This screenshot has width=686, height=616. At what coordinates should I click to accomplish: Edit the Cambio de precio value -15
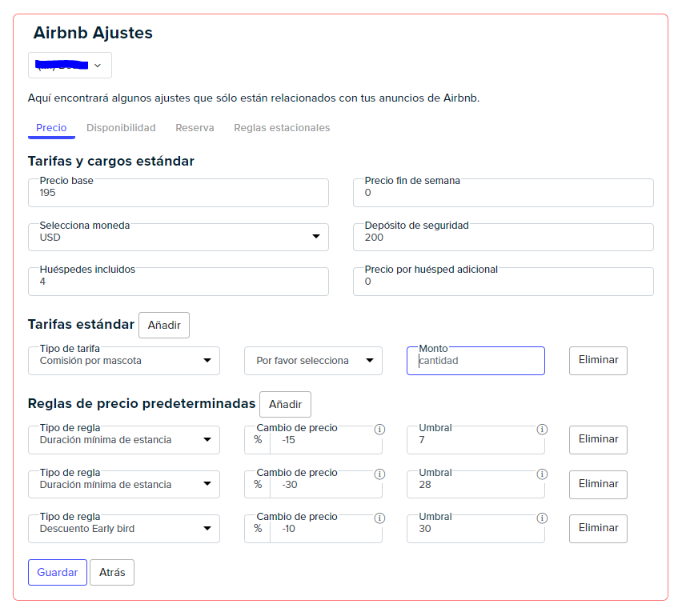326,440
